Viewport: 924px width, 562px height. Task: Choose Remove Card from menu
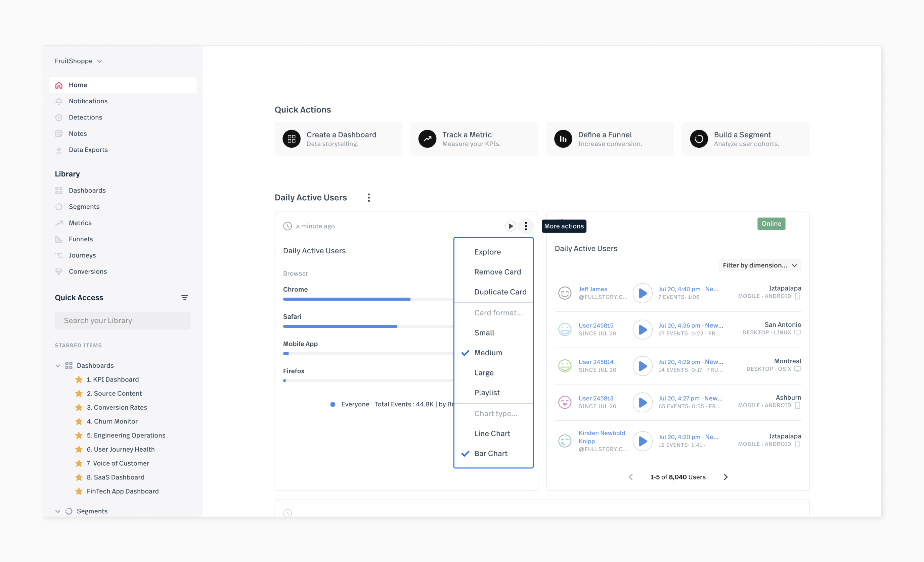coord(497,272)
